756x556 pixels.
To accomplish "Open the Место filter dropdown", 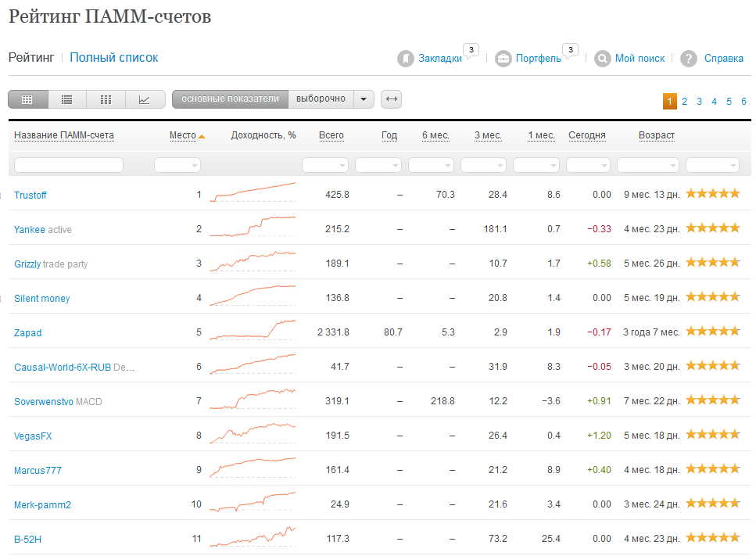I will (177, 165).
